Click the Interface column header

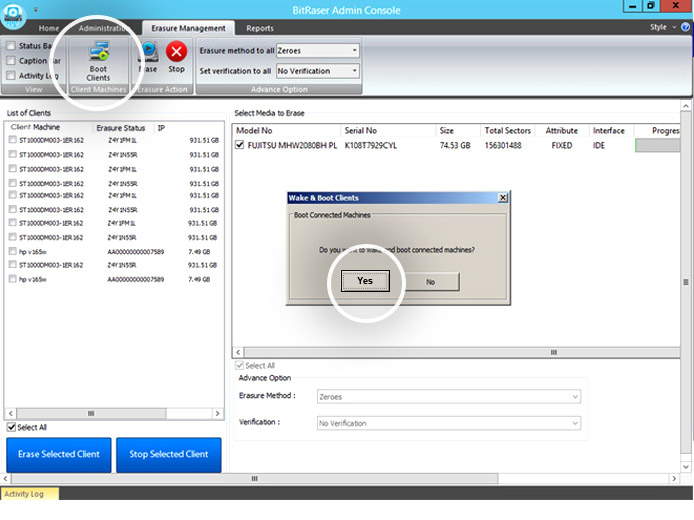[x=609, y=131]
